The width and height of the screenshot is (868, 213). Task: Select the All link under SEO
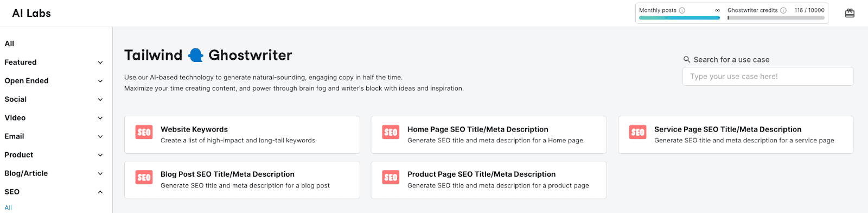8,208
